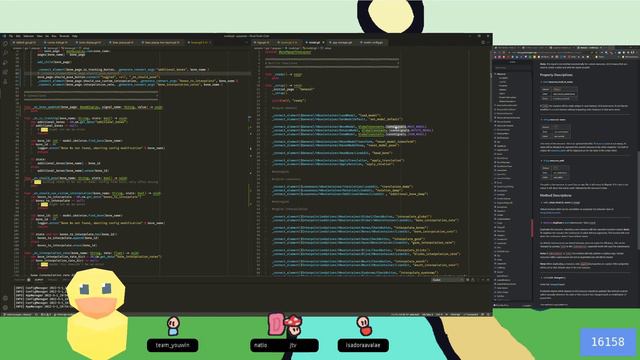The width and height of the screenshot is (640, 360).
Task: Open the Selection menu
Action: pyautogui.click(x=28, y=36)
